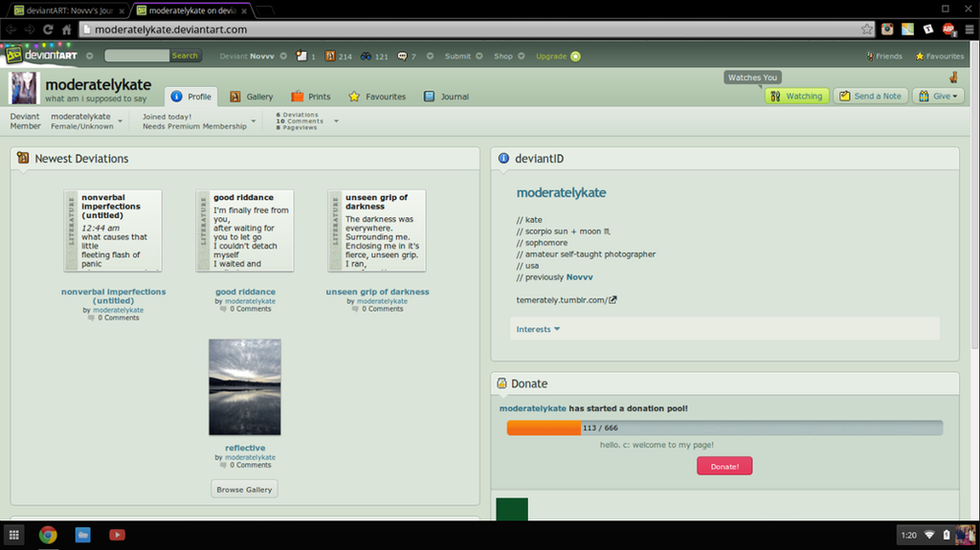Focus the deviantART search field
980x550 pixels.
pyautogui.click(x=137, y=55)
